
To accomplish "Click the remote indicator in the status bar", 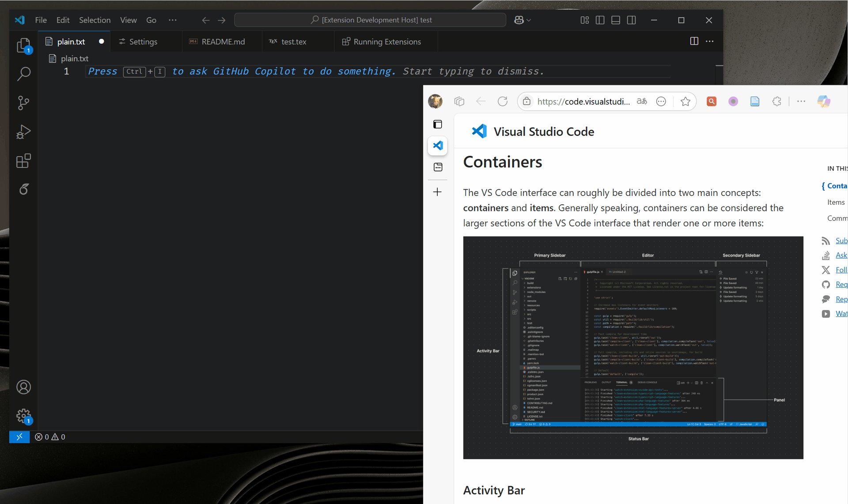I will (x=19, y=437).
